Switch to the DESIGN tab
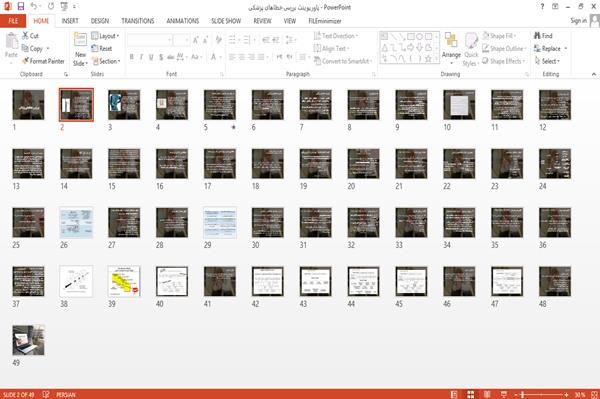The image size is (600, 399). click(100, 21)
